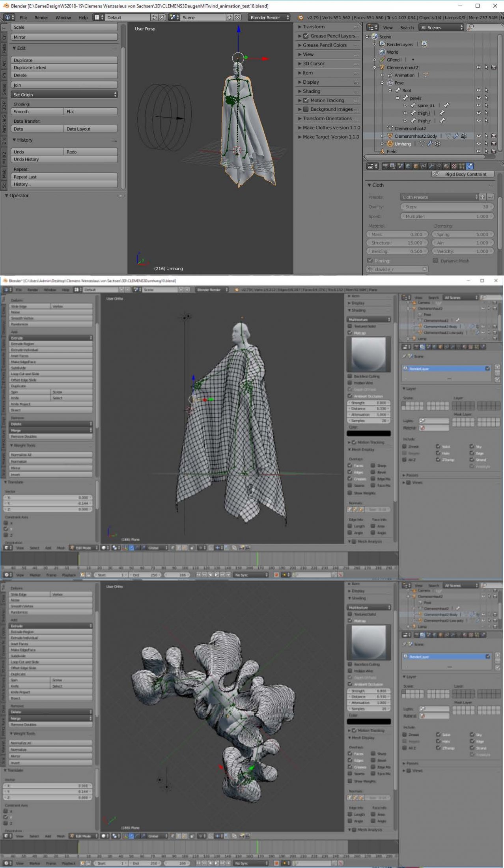The height and width of the screenshot is (868, 504).
Task: Click Duplicate Linked button
Action: pyautogui.click(x=64, y=67)
